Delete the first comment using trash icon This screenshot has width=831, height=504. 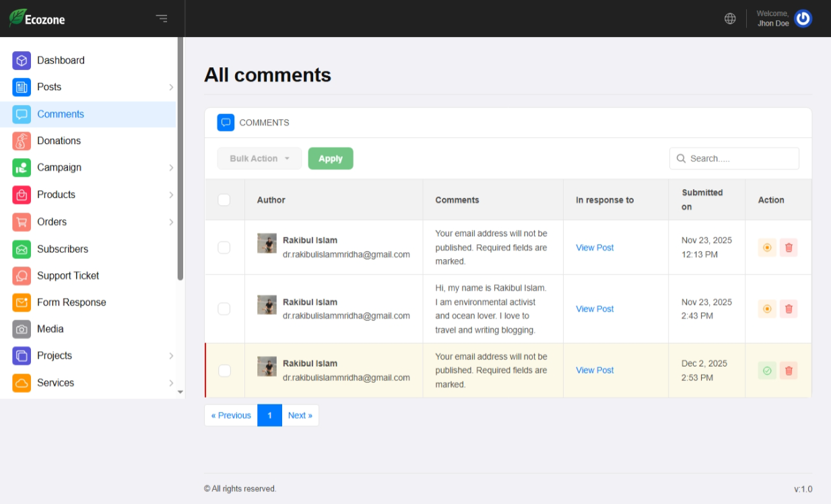pos(789,248)
